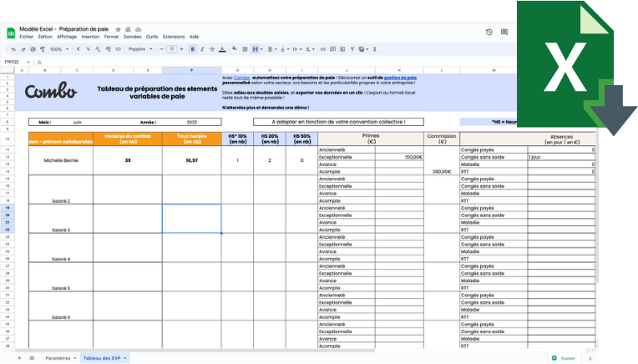The image size is (638, 364).
Task: Open the functions sigma icon
Action: pos(375,49)
